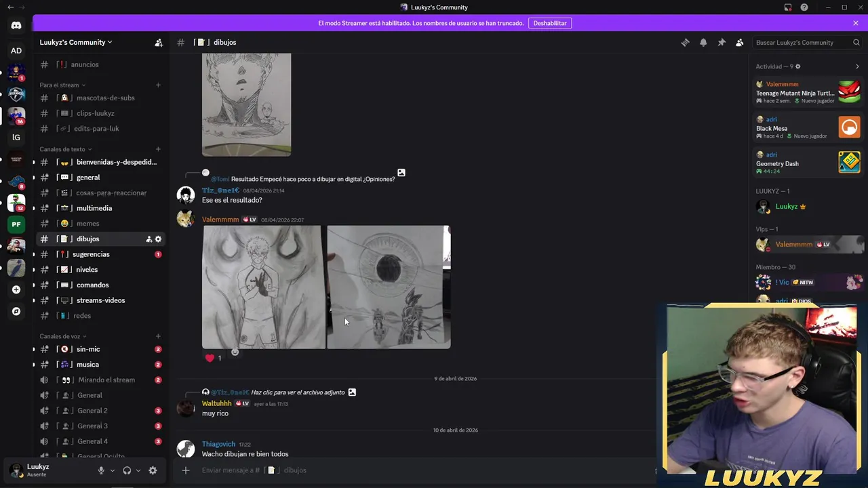Open the help question mark icon

pos(804,7)
